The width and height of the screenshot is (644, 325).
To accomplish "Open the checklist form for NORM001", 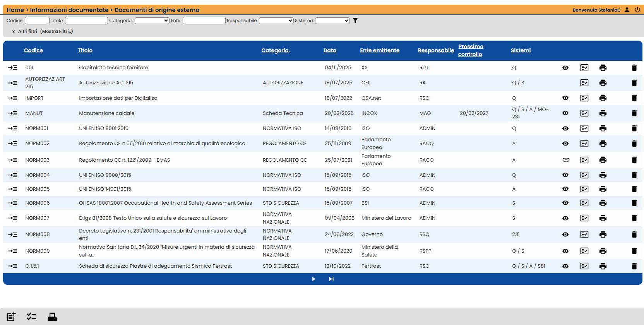I will click(x=584, y=128).
